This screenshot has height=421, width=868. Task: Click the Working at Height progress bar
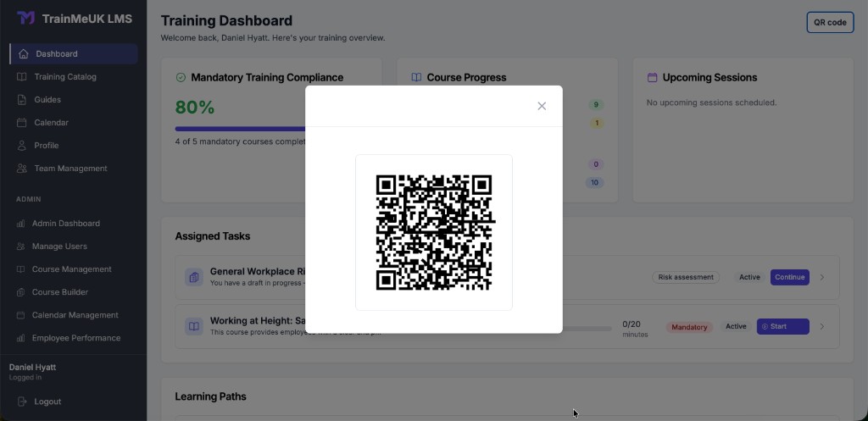587,329
